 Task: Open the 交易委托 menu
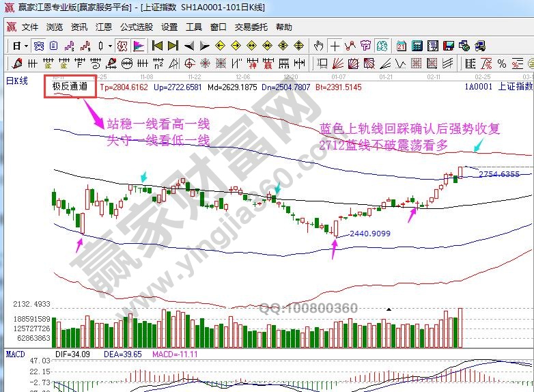click(251, 27)
